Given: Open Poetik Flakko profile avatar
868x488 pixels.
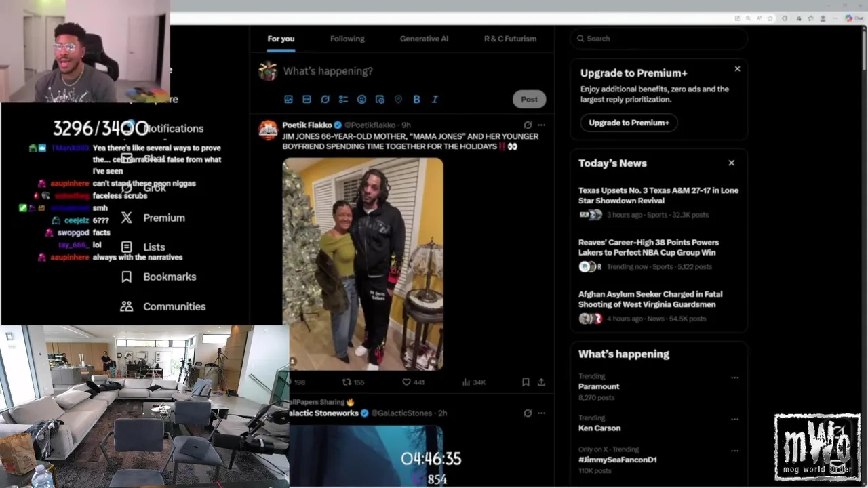Looking at the screenshot, I should coord(269,130).
